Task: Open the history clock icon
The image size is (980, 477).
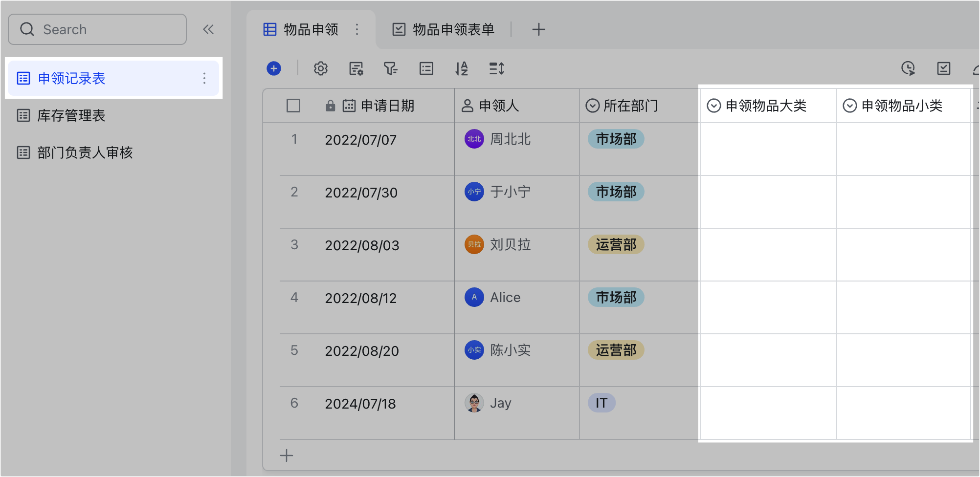Action: 908,68
